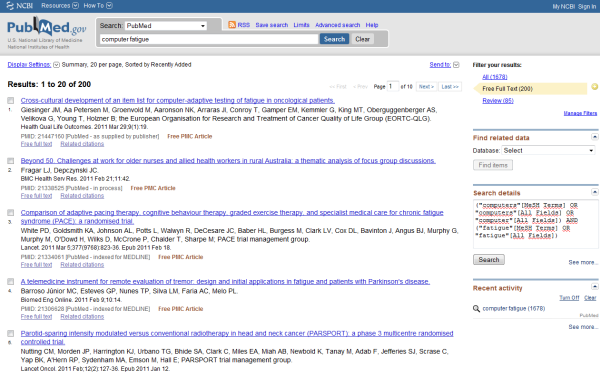Viewport: 600px width, 375px height.
Task: Click the Find items button
Action: [x=493, y=165]
